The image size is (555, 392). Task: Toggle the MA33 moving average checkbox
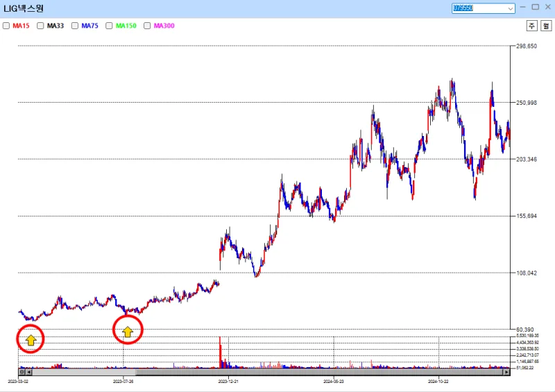pos(41,26)
